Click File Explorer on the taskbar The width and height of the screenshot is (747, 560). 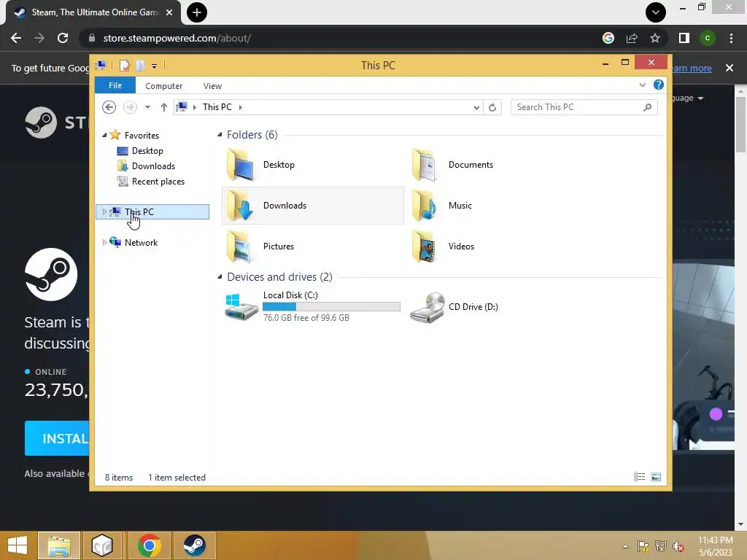pyautogui.click(x=58, y=545)
